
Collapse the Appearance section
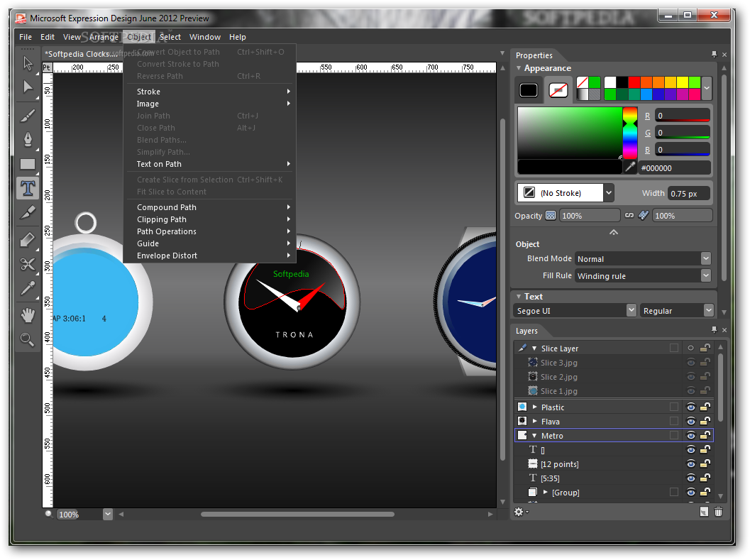519,68
